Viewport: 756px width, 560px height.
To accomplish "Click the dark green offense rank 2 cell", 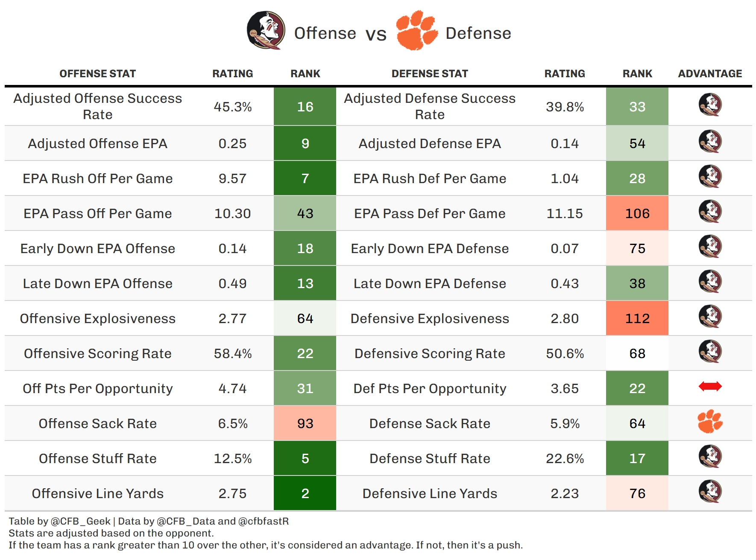I will coord(305,493).
